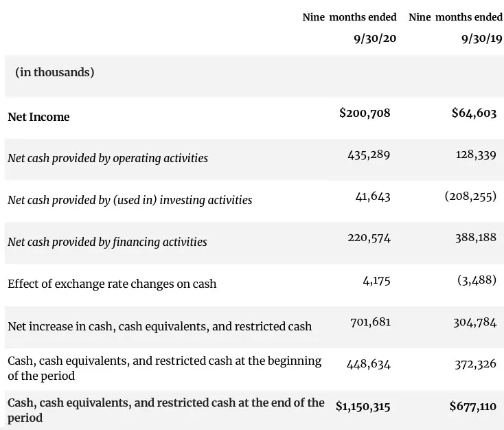Click net increase in cash value 701,681
The image size is (504, 430).
point(369,321)
